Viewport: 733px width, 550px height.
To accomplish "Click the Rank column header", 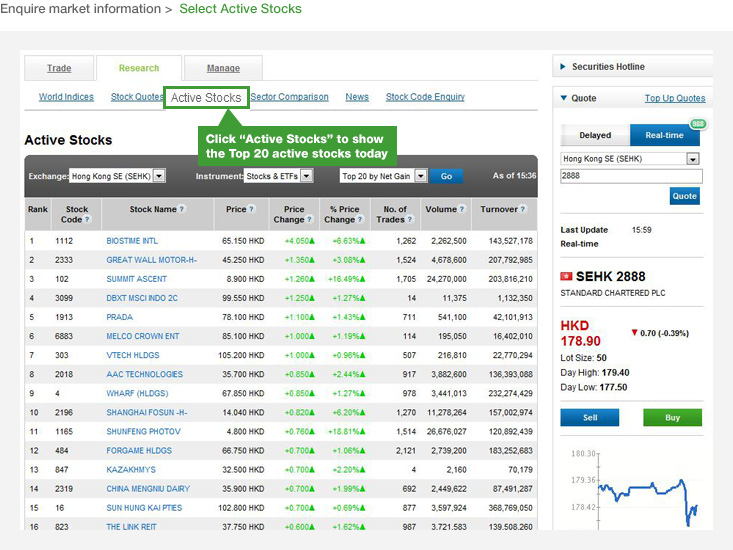I will 38,214.
